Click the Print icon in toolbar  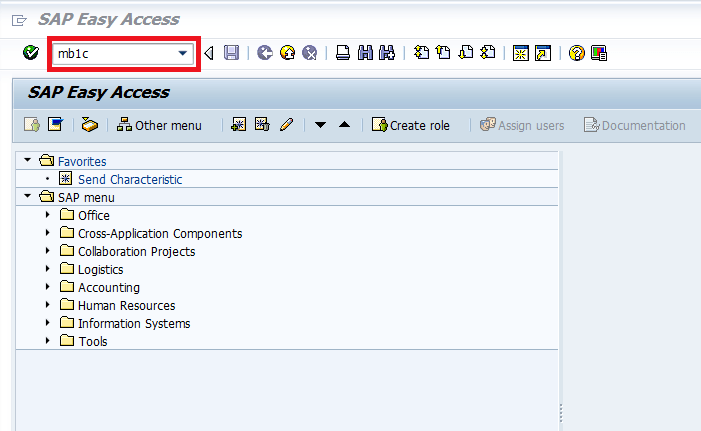tap(342, 53)
